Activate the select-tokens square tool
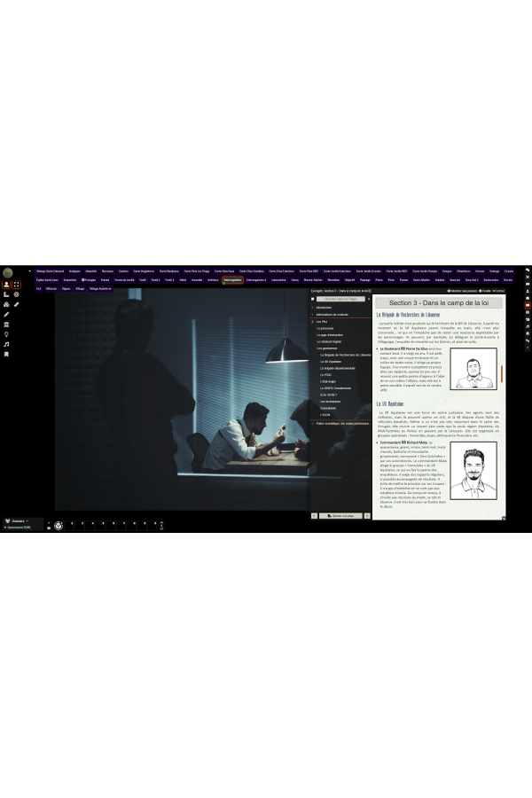 point(17,285)
